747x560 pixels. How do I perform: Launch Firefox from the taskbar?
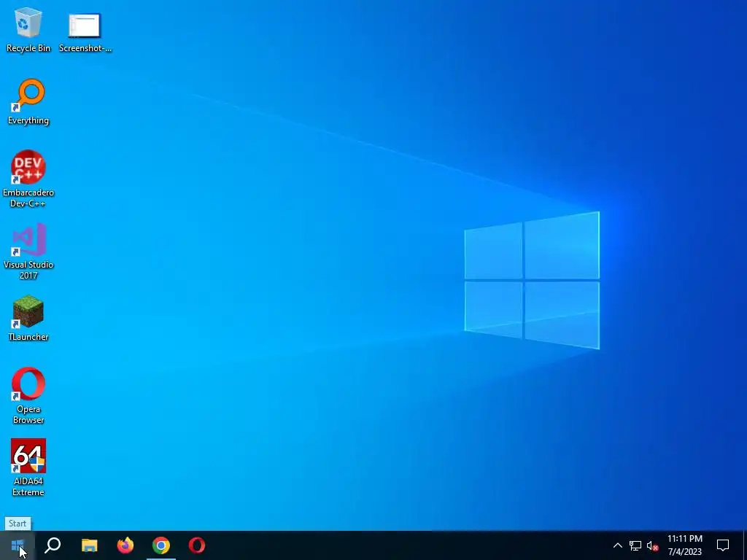click(x=125, y=545)
